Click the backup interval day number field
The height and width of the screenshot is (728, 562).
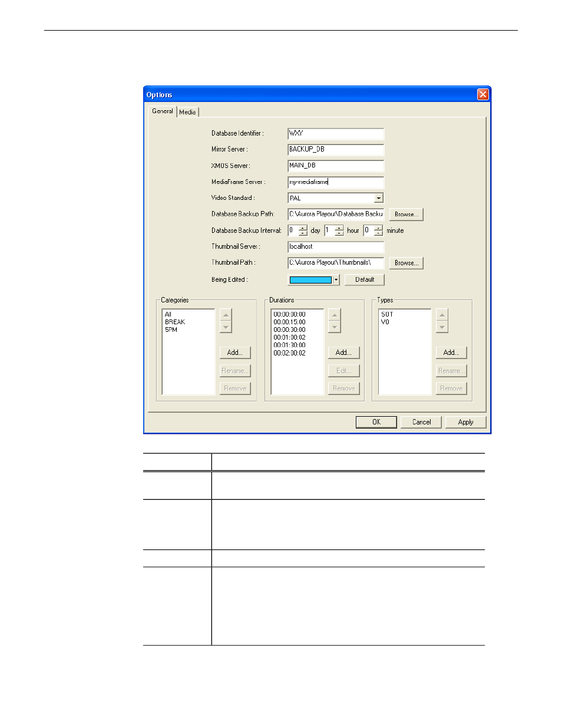pos(293,230)
